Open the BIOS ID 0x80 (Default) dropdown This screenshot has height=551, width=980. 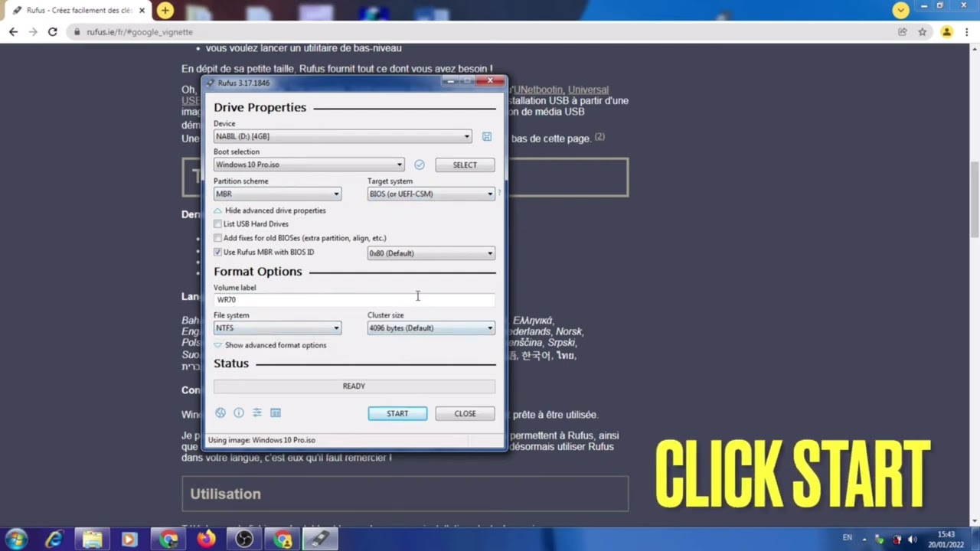pyautogui.click(x=431, y=253)
